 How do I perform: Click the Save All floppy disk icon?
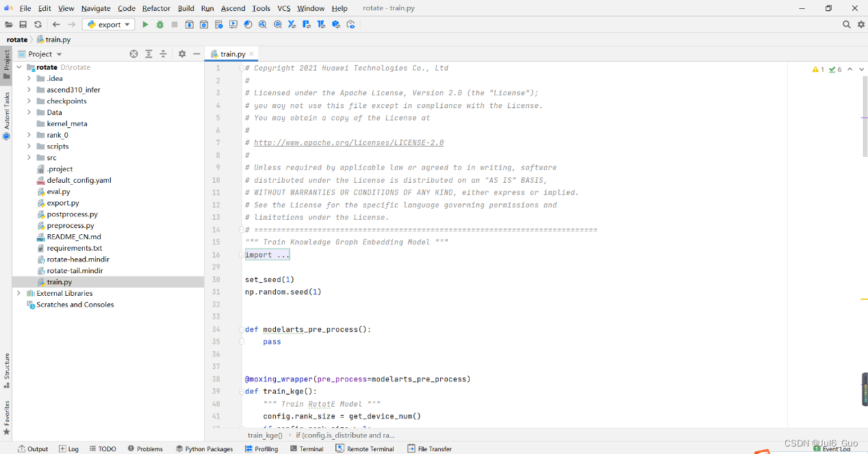coord(23,25)
